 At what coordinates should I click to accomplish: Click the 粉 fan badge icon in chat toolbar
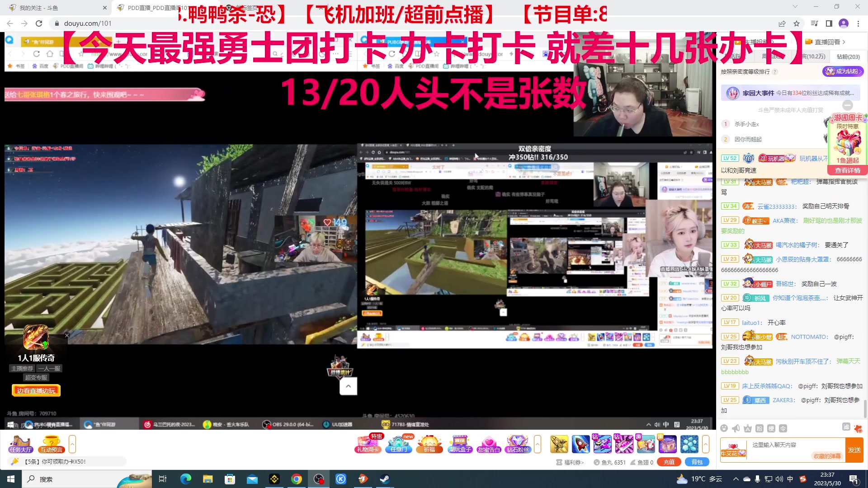click(x=759, y=428)
